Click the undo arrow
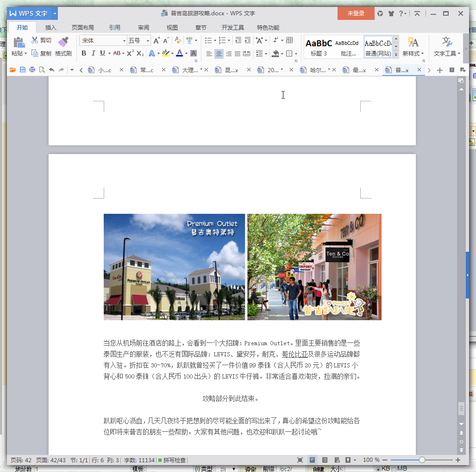Viewport: 476px width, 472px height. [51, 70]
